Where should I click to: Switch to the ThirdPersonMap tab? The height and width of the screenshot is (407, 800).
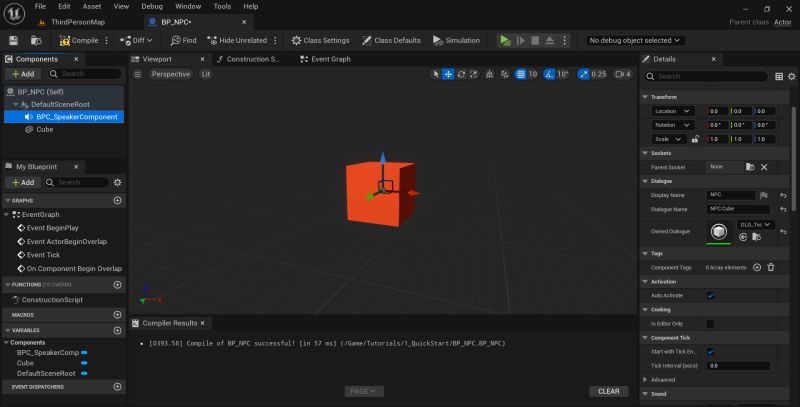pos(72,22)
